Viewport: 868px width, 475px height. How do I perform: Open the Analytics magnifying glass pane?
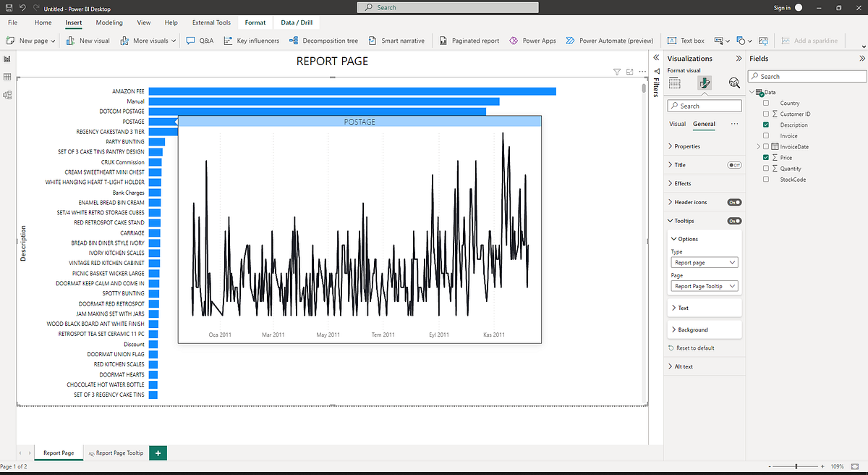click(733, 82)
